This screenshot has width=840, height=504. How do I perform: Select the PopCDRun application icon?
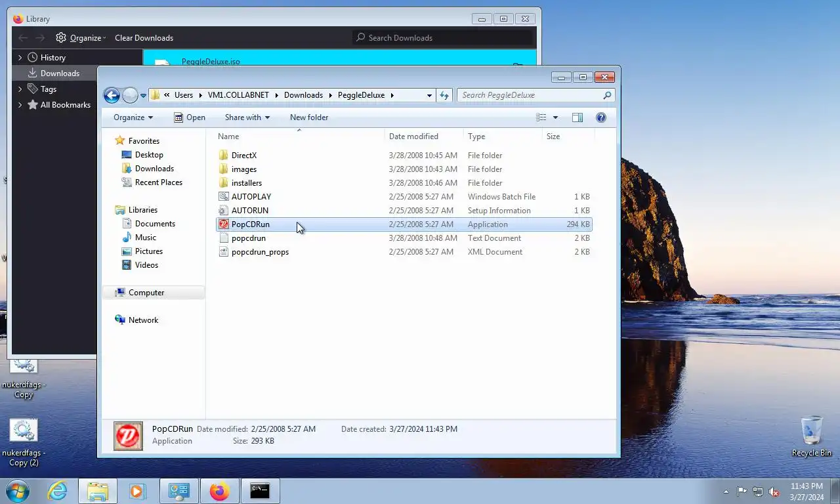click(223, 224)
